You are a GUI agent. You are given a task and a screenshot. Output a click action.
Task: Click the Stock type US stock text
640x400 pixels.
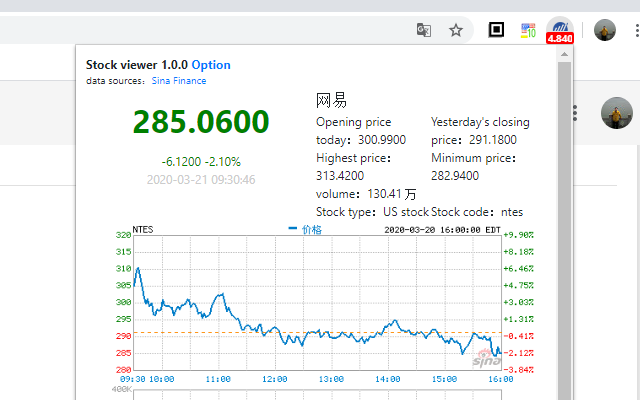372,212
